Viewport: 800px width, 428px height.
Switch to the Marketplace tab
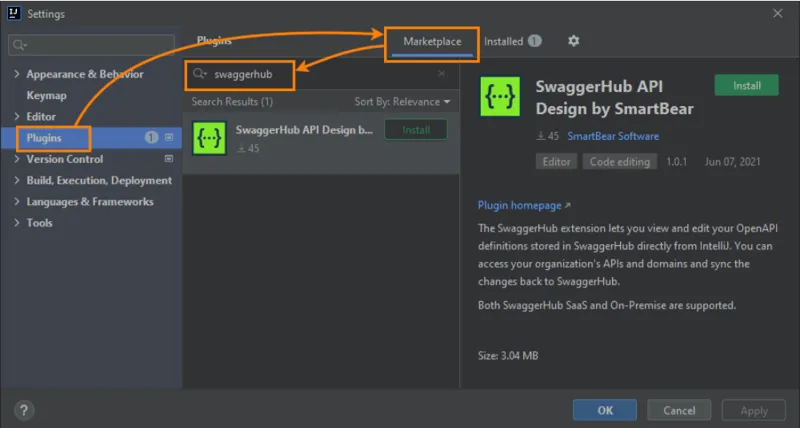432,42
